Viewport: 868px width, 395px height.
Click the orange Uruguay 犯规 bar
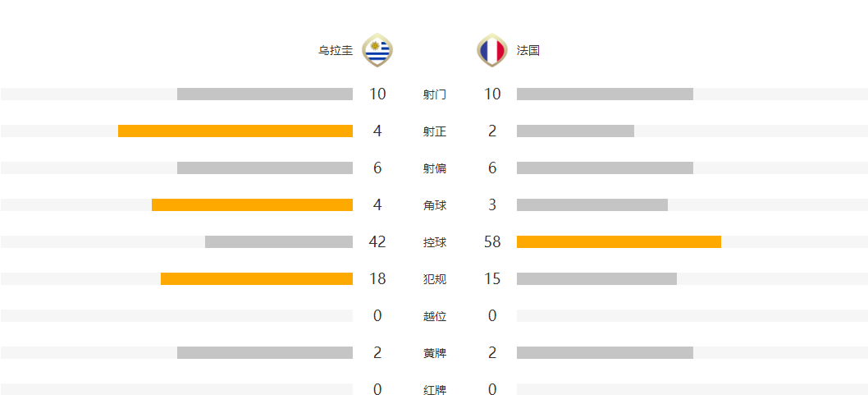pyautogui.click(x=257, y=278)
